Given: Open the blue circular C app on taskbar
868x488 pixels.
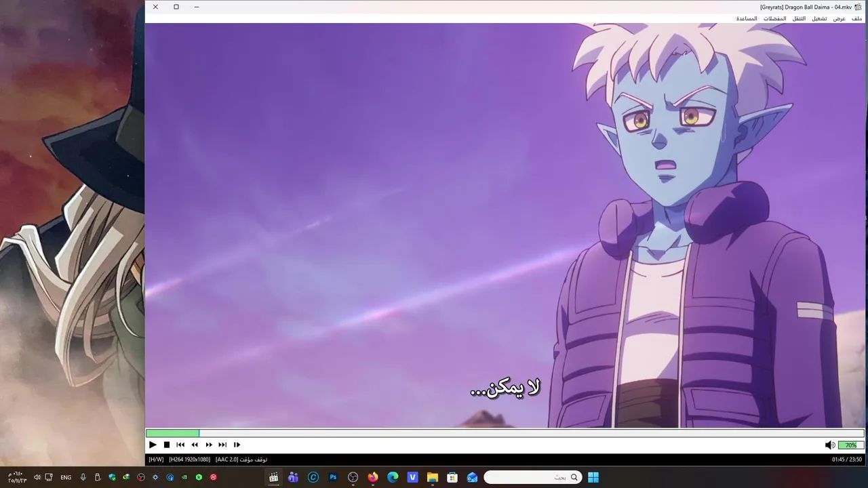Looking at the screenshot, I should click(x=313, y=477).
